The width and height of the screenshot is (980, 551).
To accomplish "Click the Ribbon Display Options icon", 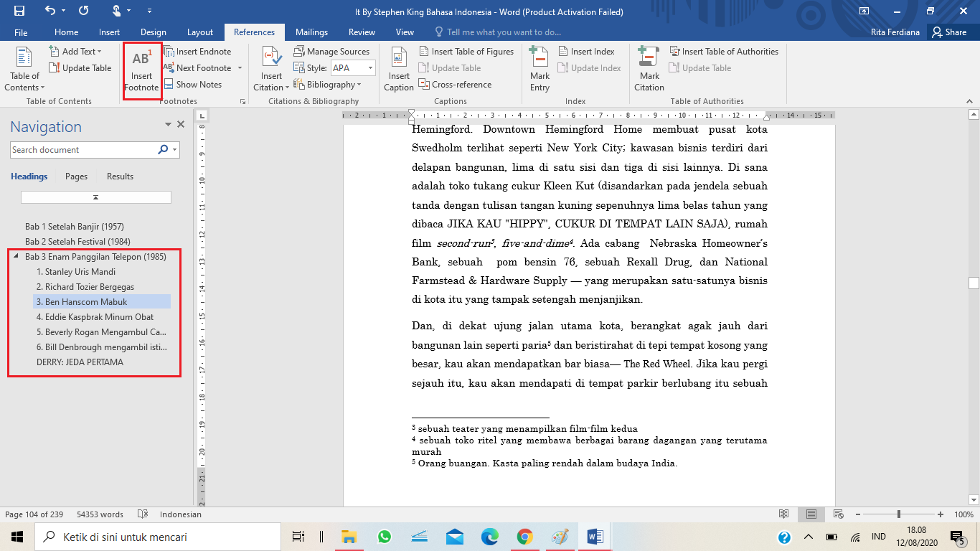I will tap(864, 11).
